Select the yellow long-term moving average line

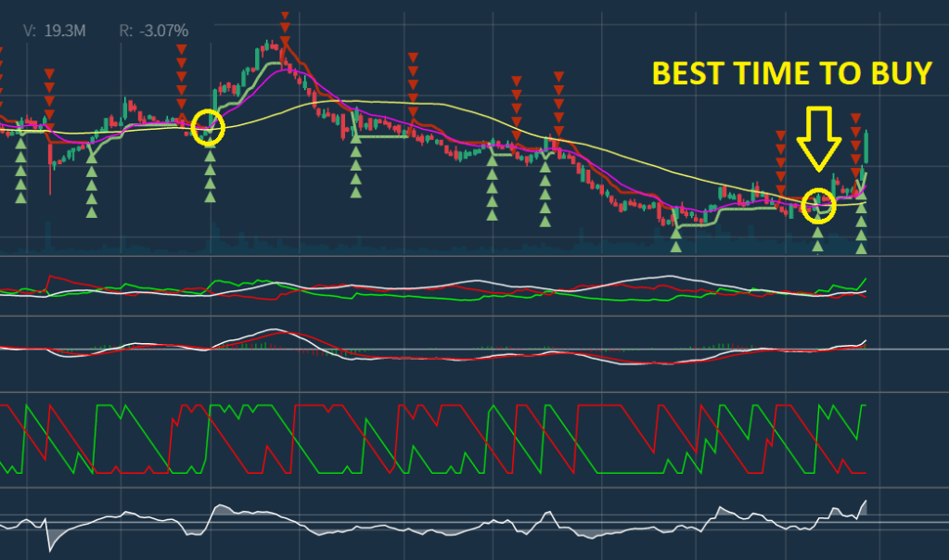[x=408, y=104]
